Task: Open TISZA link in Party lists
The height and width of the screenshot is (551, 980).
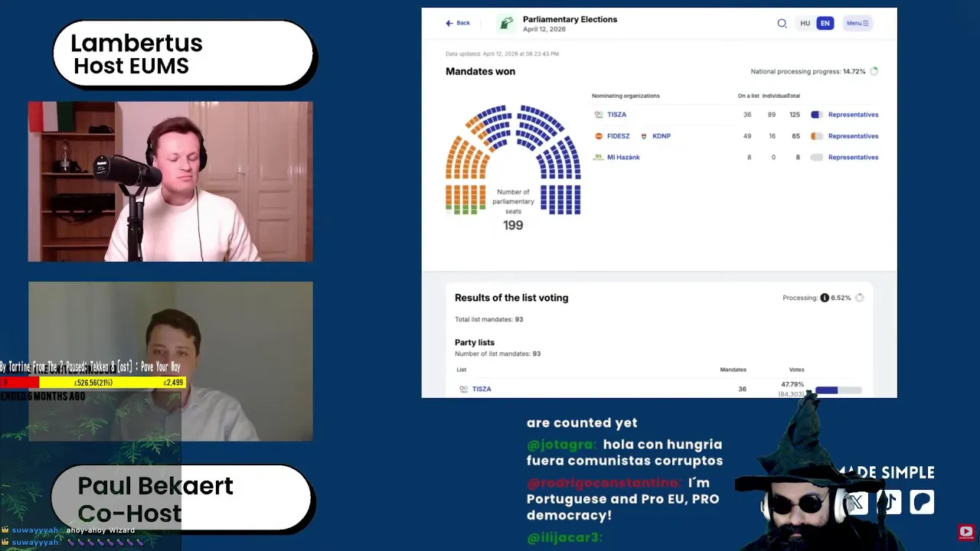Action: pyautogui.click(x=482, y=389)
